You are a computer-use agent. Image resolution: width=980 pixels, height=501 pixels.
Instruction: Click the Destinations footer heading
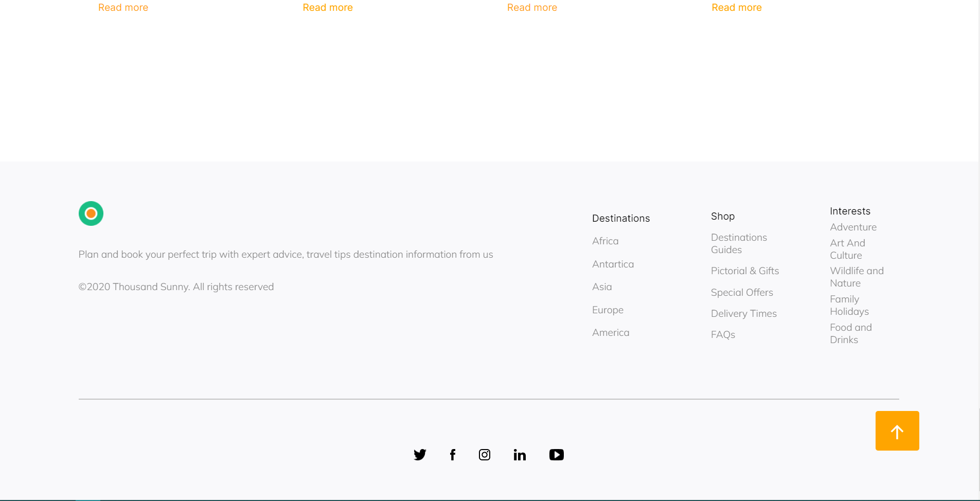point(621,219)
